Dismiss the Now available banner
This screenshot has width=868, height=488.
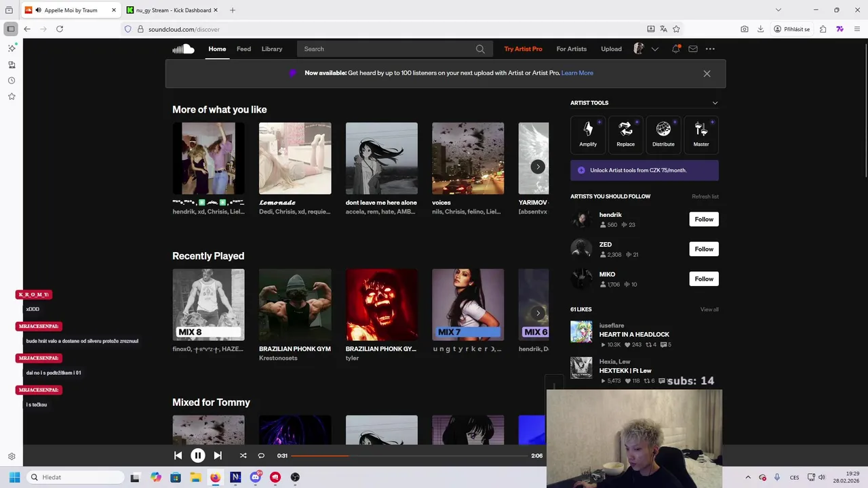(x=707, y=73)
